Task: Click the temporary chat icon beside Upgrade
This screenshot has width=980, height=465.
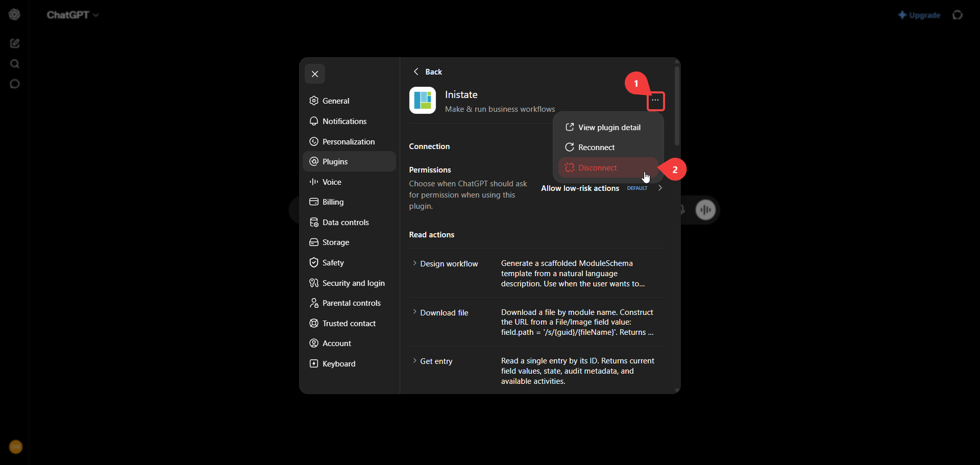Action: coord(958,15)
